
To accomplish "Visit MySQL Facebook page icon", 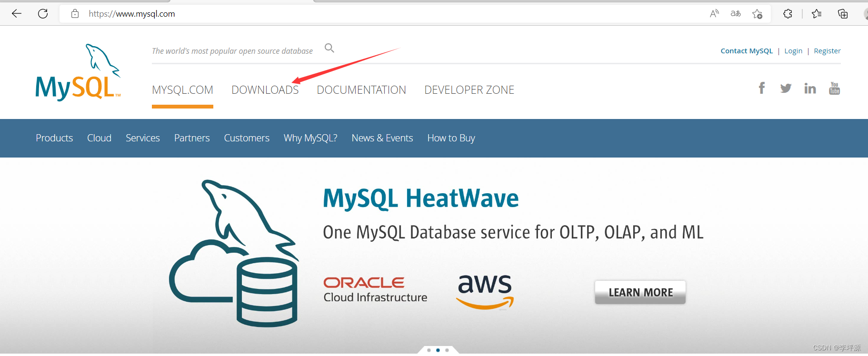I will [x=762, y=88].
